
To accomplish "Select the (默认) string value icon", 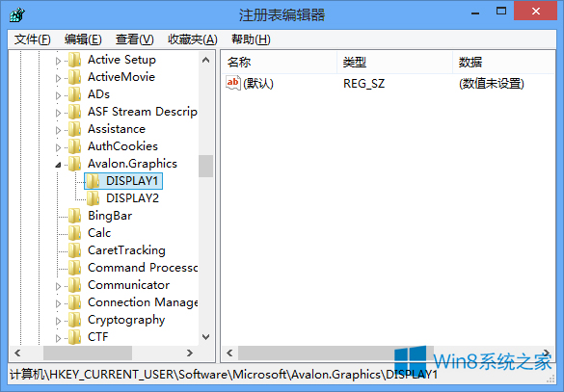I will coord(232,83).
